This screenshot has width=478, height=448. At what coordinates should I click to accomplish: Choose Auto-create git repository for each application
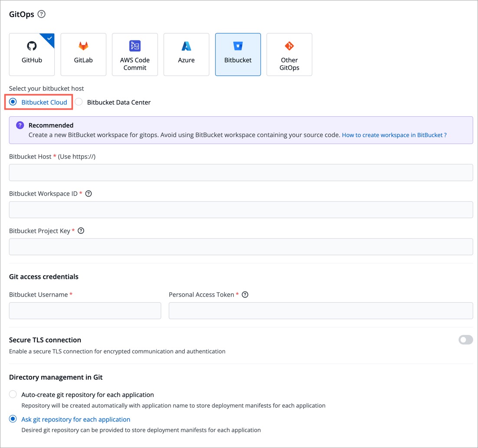13,395
